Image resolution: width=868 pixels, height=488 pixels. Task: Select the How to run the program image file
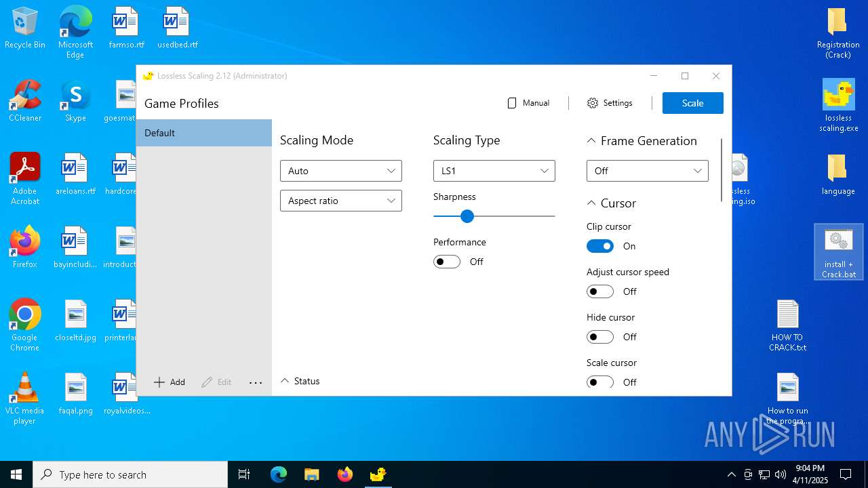pos(787,399)
